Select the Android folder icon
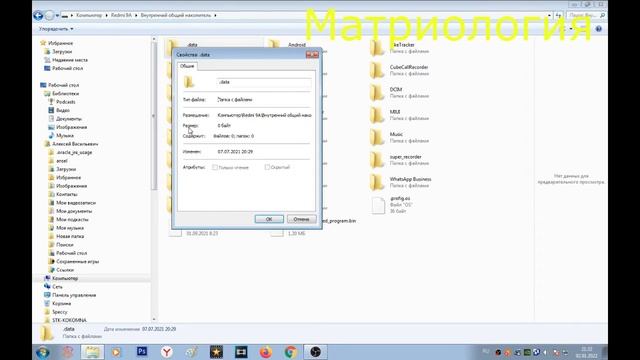This screenshot has height=360, width=640. pos(274,45)
